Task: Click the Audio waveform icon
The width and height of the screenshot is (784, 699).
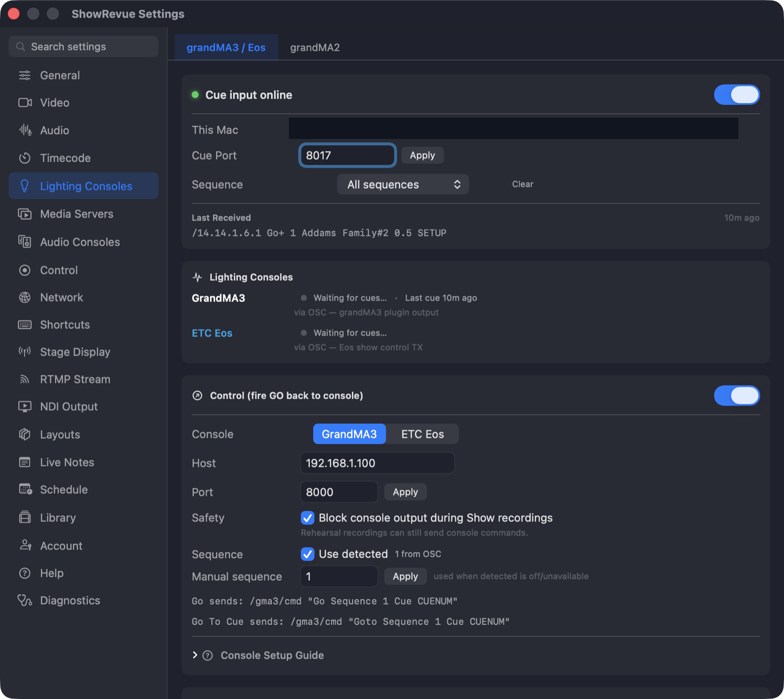Action: 25,130
